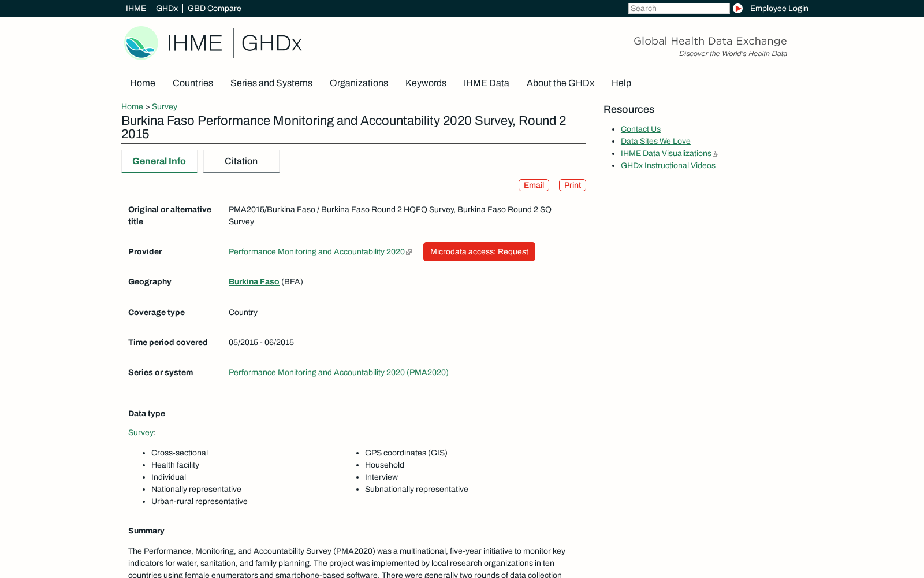
Task: Click the Employee Login link
Action: coord(779,8)
